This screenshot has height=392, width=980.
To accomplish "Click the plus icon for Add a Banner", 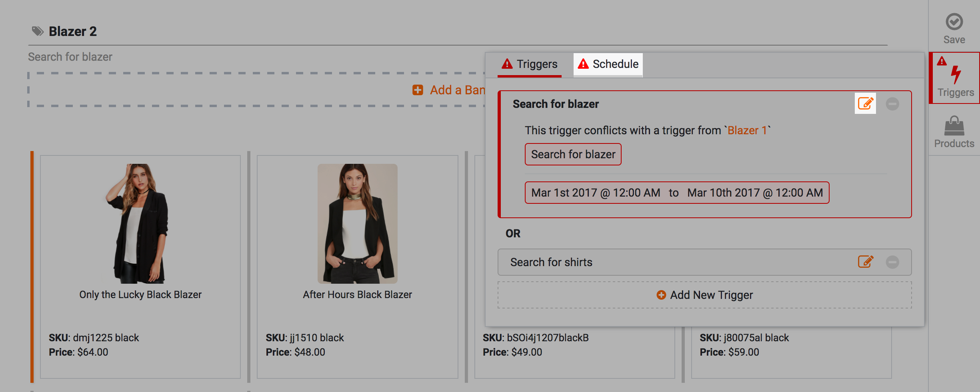I will click(x=418, y=90).
